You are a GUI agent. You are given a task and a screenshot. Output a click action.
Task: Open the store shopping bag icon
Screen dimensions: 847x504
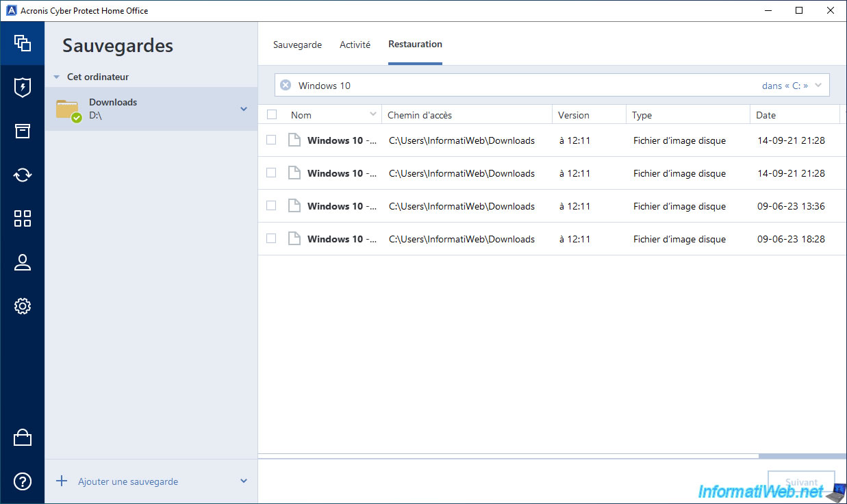click(23, 438)
